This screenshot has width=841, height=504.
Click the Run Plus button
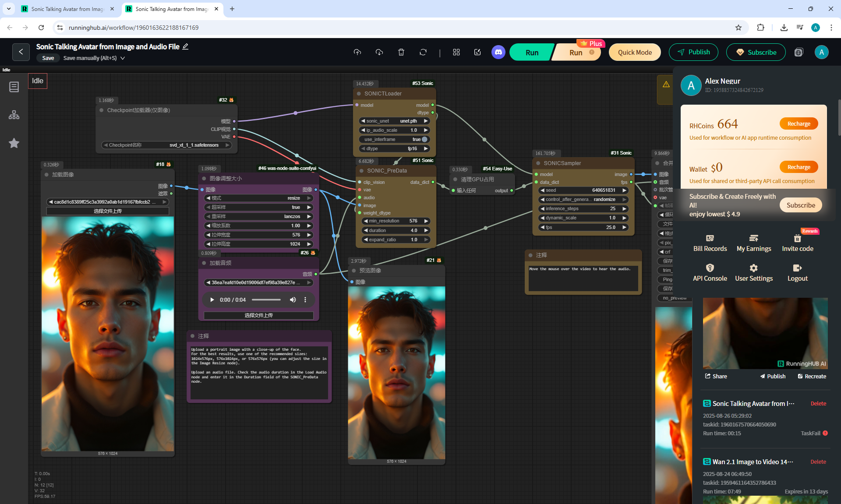click(x=576, y=53)
